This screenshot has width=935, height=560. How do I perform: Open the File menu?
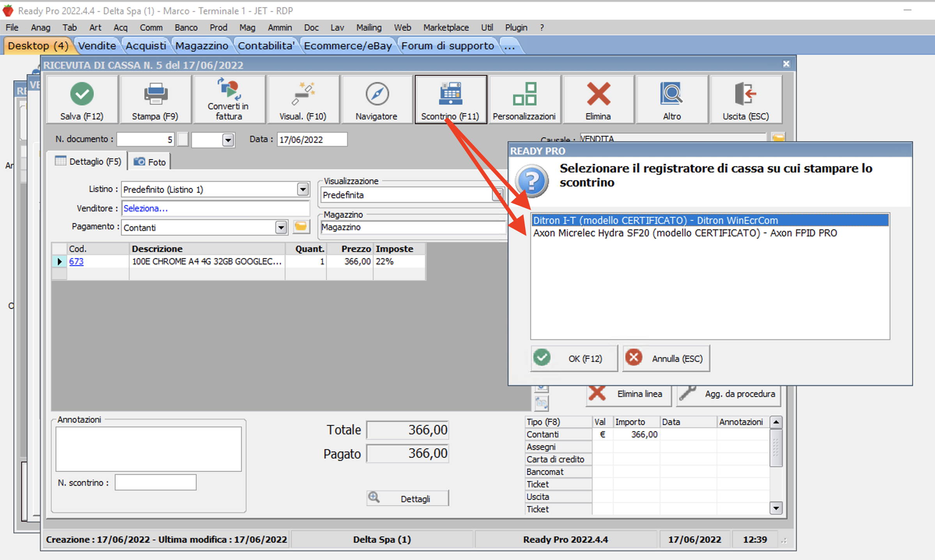pyautogui.click(x=12, y=28)
